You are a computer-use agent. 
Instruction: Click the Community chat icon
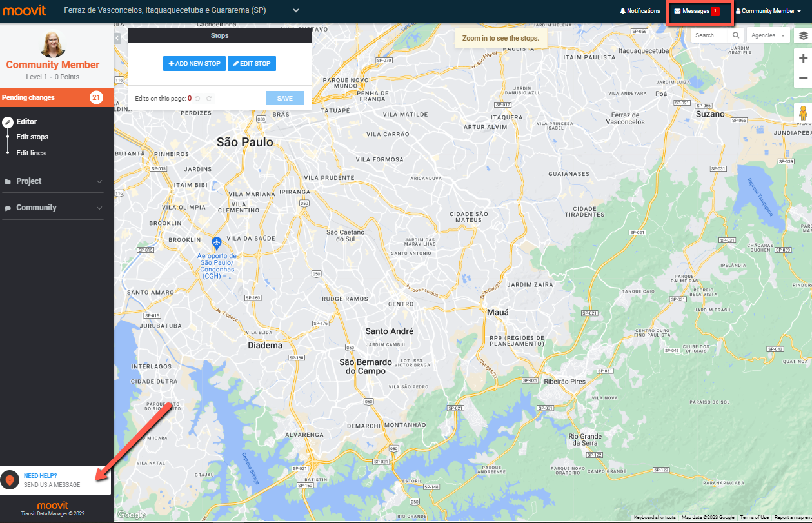[8, 208]
